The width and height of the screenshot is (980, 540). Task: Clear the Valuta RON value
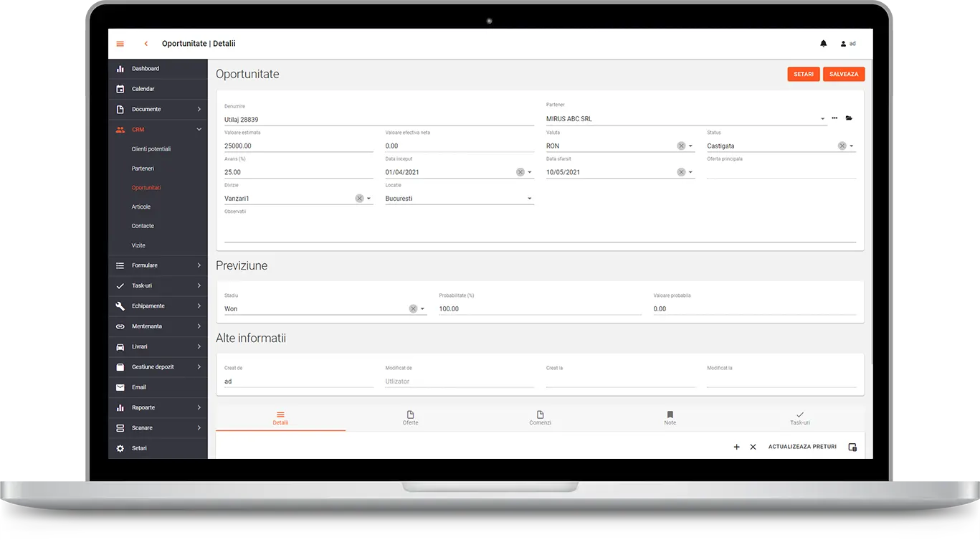coord(681,146)
